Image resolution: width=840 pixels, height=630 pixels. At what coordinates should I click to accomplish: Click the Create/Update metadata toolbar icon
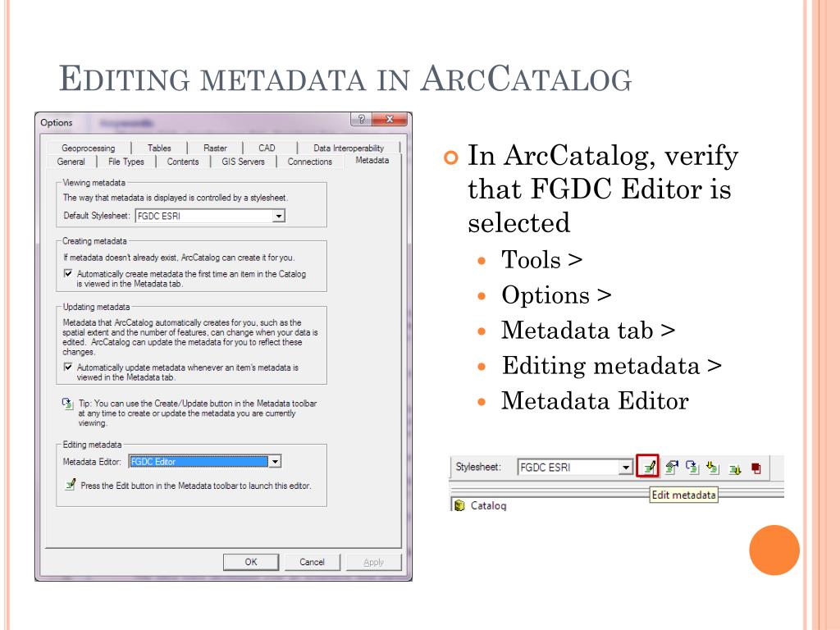[692, 468]
